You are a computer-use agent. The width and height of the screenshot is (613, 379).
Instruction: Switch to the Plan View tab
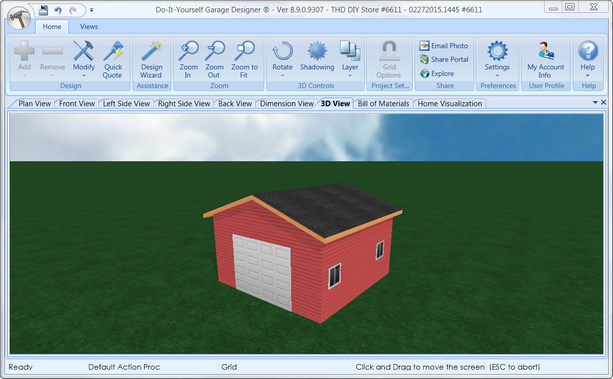34,104
